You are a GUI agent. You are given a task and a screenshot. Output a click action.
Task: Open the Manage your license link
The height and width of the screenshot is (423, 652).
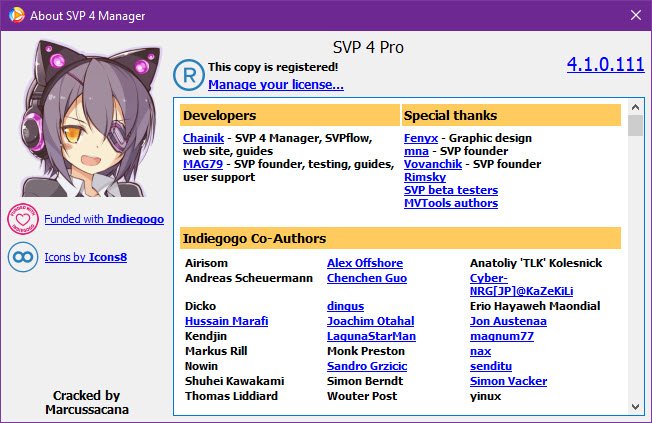276,84
